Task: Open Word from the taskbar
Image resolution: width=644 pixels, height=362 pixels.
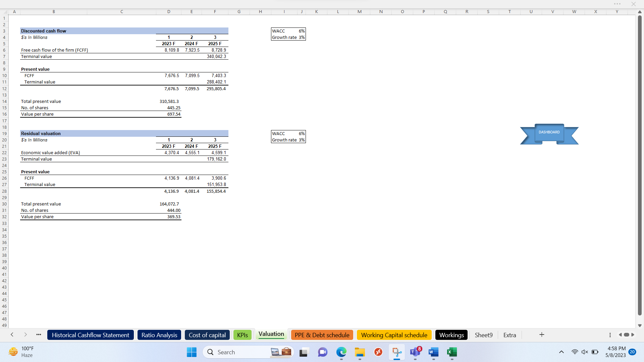Action: click(433, 352)
